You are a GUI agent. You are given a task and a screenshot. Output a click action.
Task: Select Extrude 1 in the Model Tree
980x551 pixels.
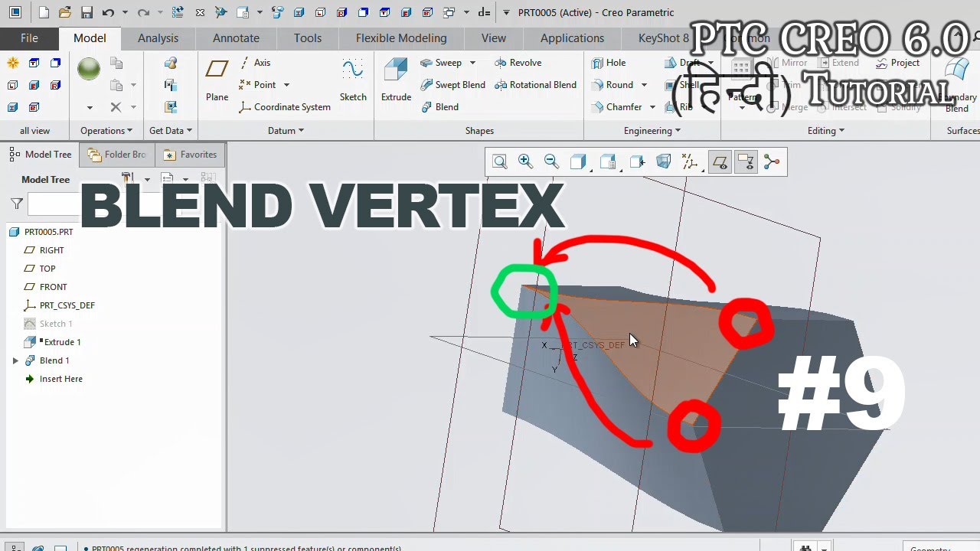[x=62, y=342]
